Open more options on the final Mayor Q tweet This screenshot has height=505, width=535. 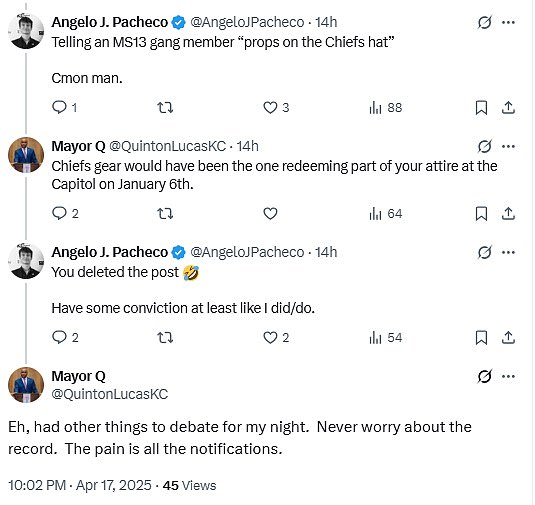click(508, 376)
